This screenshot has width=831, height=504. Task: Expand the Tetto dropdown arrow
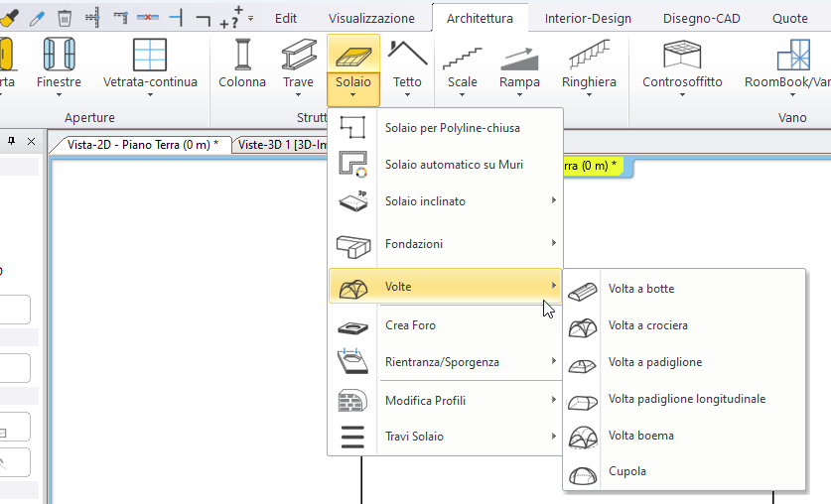(x=407, y=95)
